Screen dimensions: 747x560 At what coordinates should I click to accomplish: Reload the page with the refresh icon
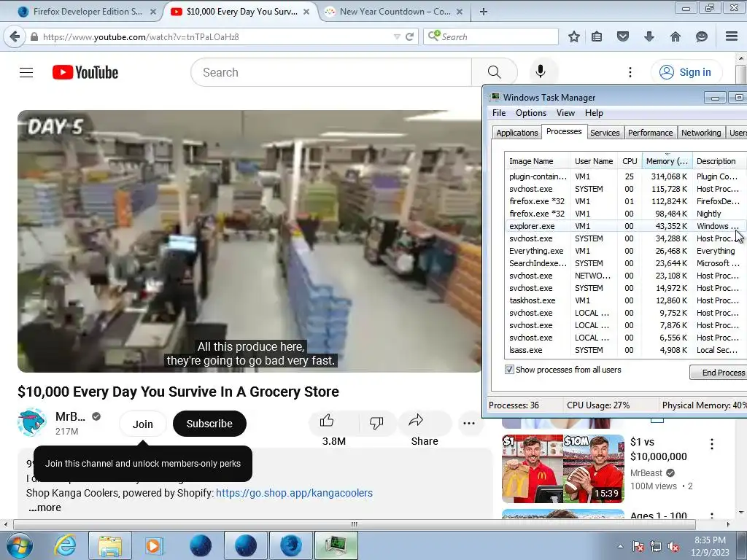click(409, 36)
